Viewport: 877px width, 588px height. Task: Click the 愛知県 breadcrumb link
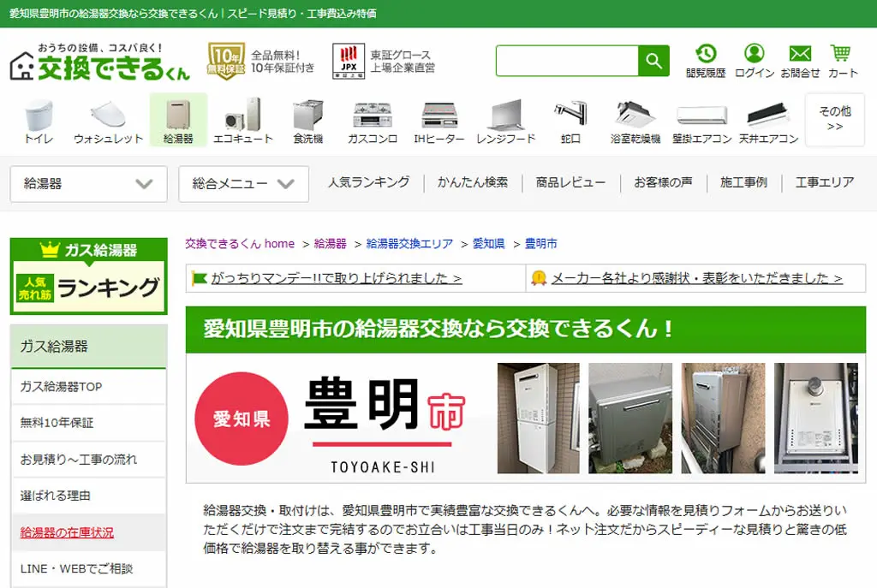point(488,244)
